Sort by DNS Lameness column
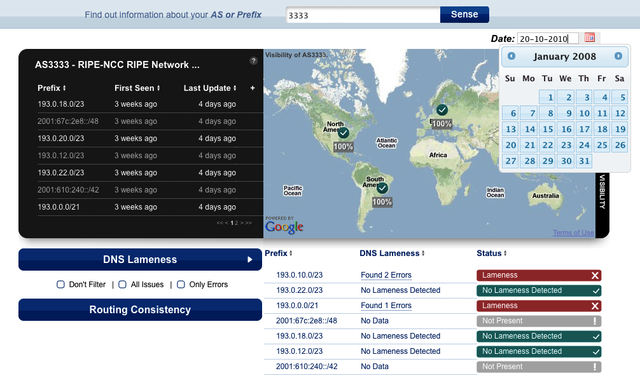This screenshot has height=378, width=640. pyautogui.click(x=392, y=253)
